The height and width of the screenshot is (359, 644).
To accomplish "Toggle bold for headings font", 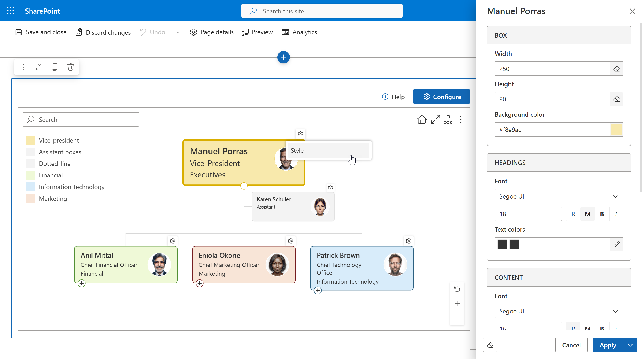I will 602,214.
